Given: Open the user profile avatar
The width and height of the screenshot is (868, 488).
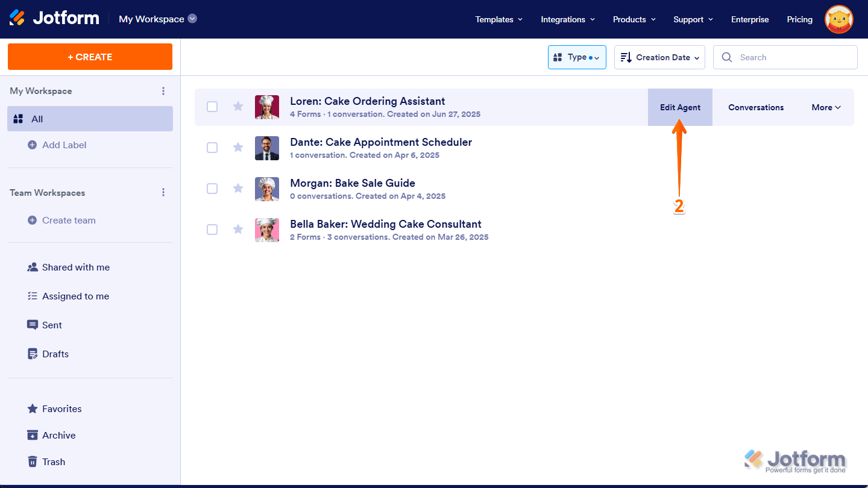Looking at the screenshot, I should click(x=838, y=19).
